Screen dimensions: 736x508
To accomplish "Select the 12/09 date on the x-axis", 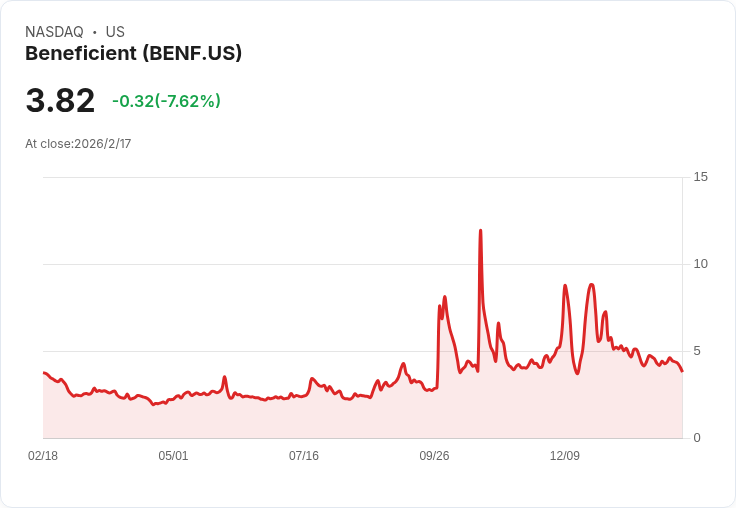I will (x=565, y=456).
